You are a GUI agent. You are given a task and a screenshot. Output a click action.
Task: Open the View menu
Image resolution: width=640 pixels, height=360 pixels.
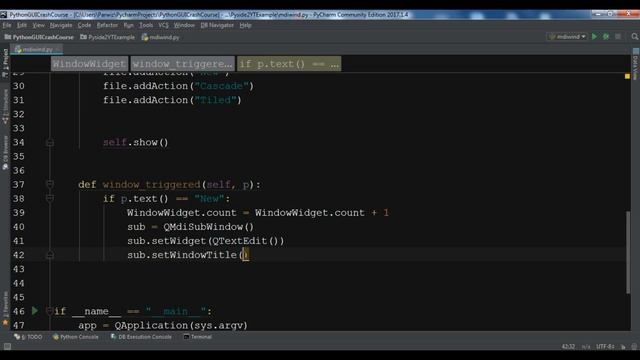pyautogui.click(x=38, y=25)
